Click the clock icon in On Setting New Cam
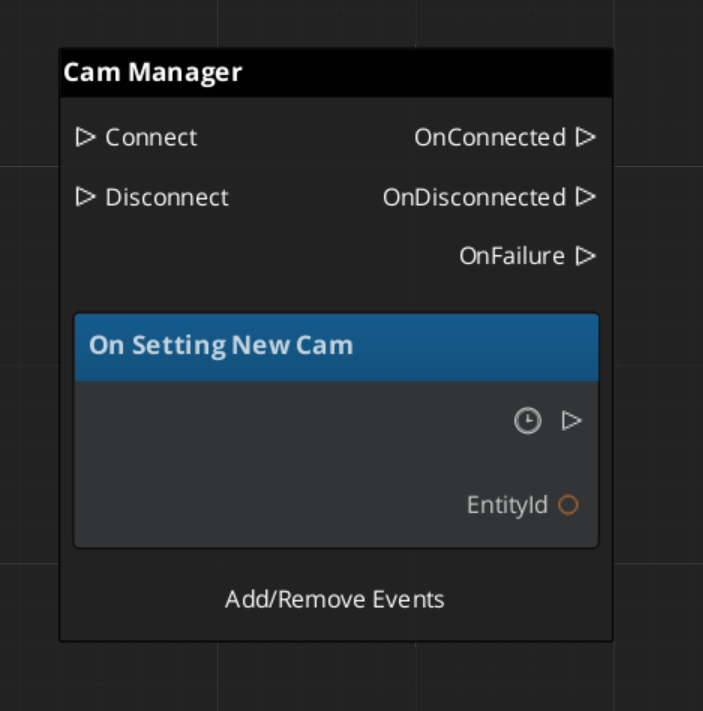Screen dimensions: 703x711 click(x=527, y=421)
